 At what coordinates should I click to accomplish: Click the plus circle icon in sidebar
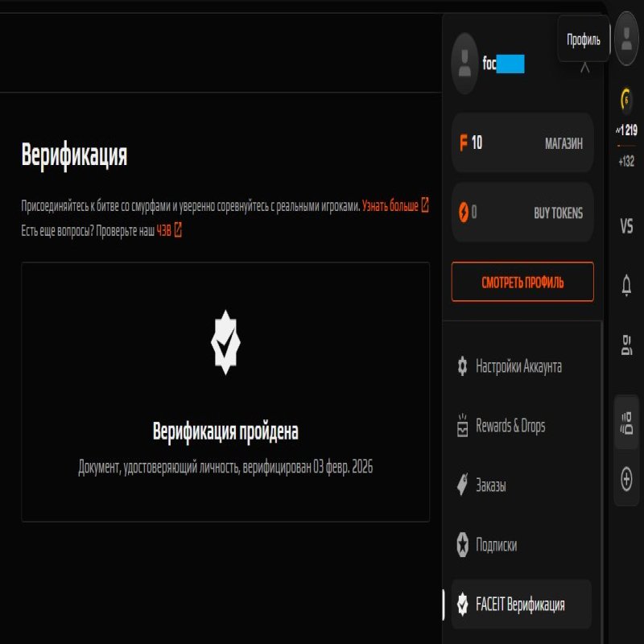click(626, 478)
